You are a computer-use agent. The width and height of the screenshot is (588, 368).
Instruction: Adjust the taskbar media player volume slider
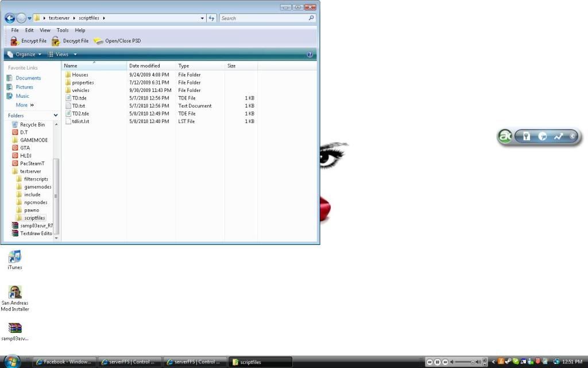(466, 362)
